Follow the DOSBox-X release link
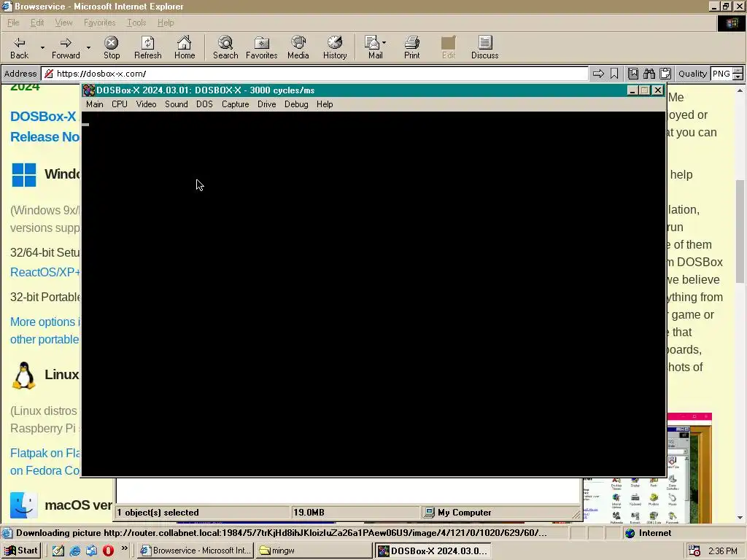Viewport: 747px width, 560px height. (x=44, y=127)
